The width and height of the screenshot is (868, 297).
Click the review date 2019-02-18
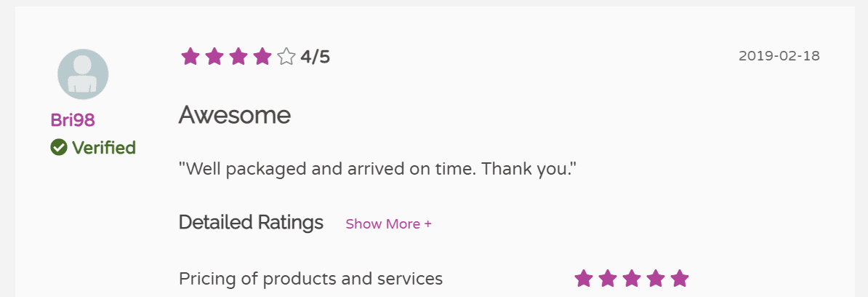779,56
